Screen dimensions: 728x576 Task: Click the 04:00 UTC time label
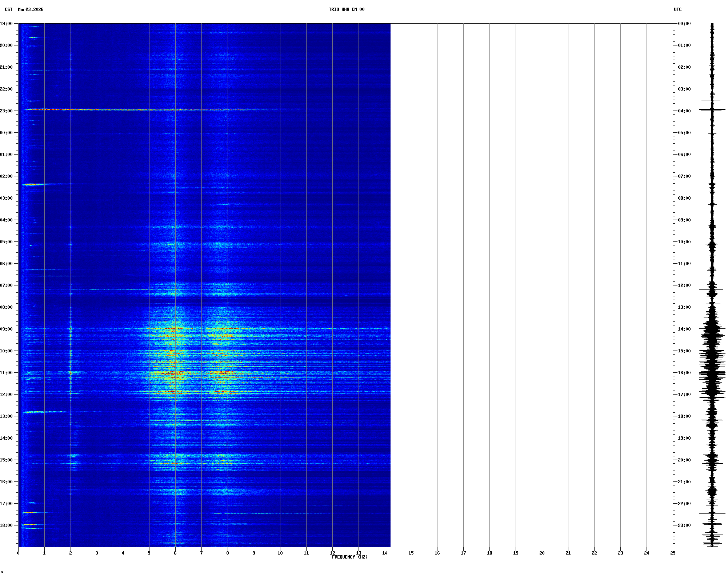pyautogui.click(x=684, y=111)
